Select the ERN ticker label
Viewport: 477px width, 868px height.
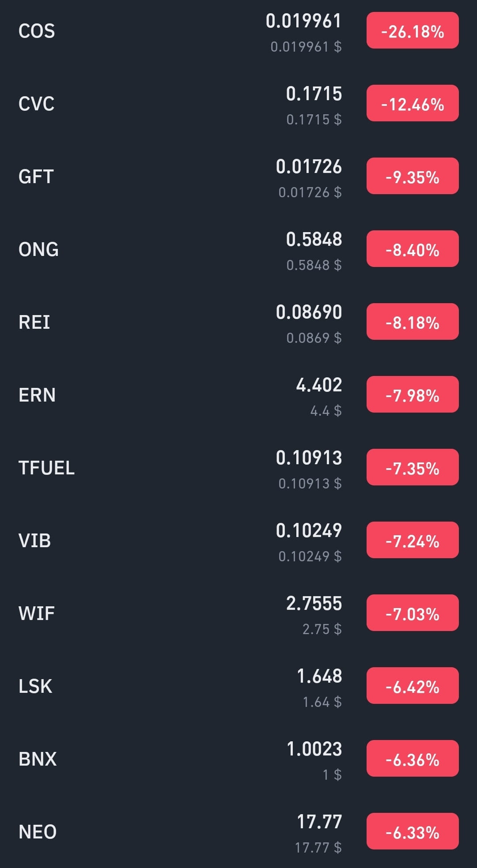point(37,395)
